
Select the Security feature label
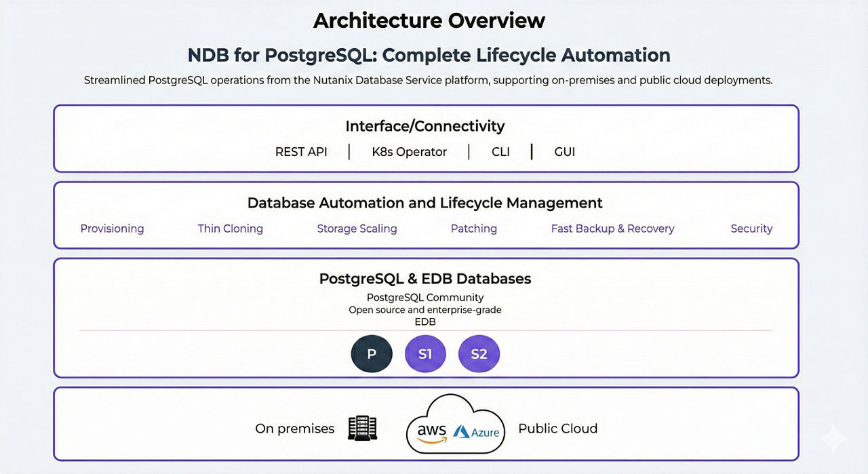[751, 229]
